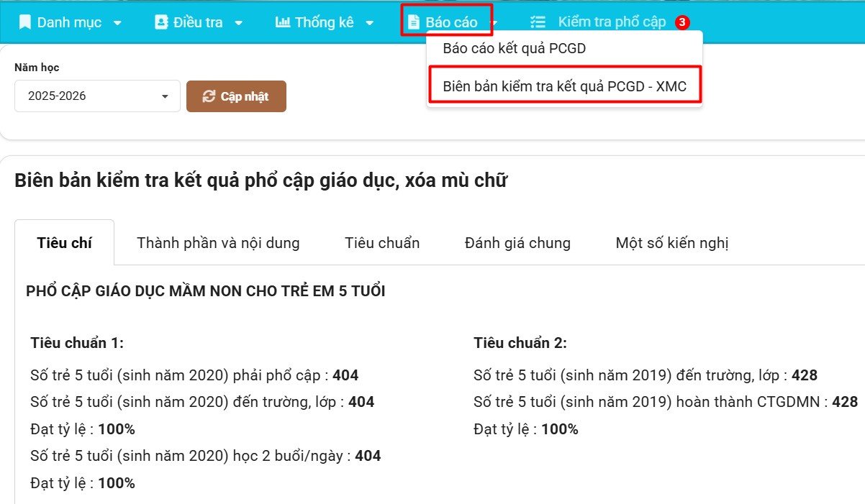Open the Năm học 2025-2026 combo box
865x504 pixels.
[97, 96]
